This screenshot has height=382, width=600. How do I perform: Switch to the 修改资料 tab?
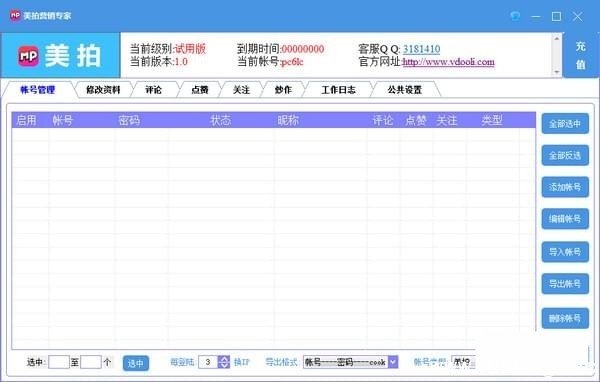point(103,90)
